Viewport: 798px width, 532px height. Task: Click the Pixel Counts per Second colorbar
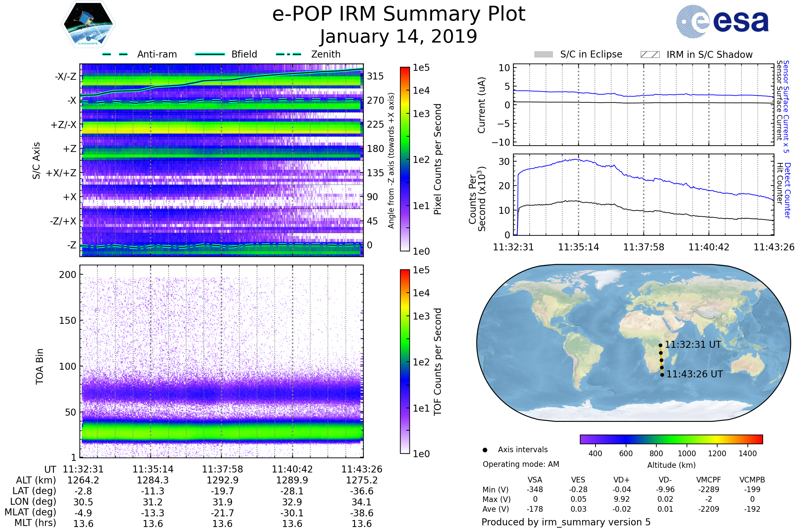[x=405, y=159]
